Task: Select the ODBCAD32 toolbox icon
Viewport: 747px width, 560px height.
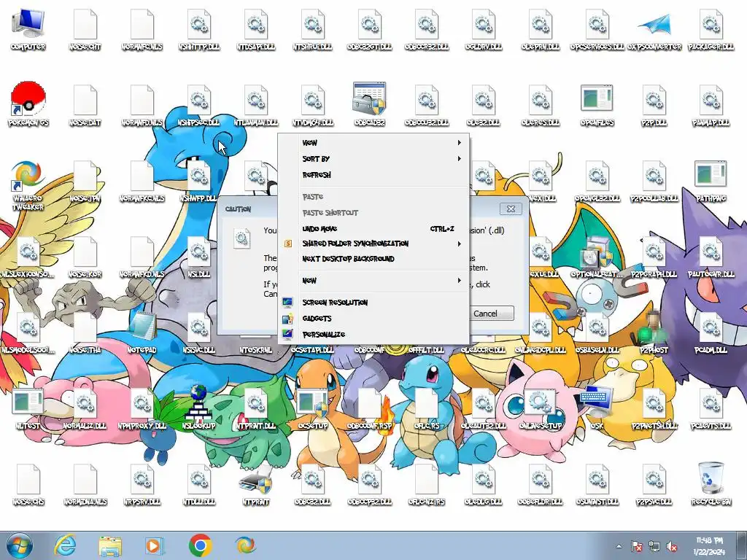Action: (370, 105)
